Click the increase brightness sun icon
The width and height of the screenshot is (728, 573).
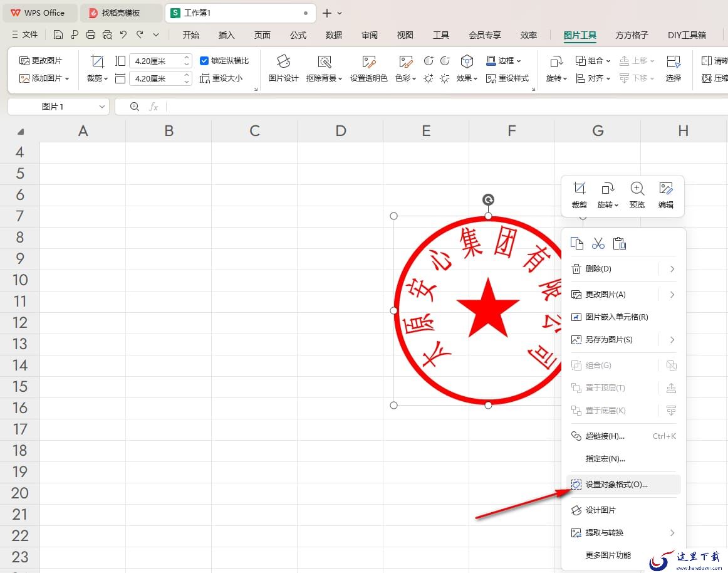(428, 78)
